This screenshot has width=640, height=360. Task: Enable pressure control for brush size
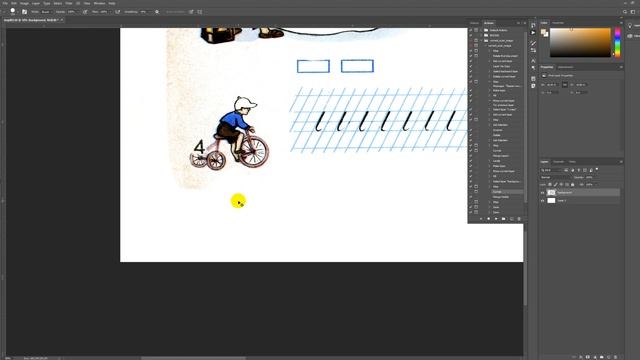(191, 12)
